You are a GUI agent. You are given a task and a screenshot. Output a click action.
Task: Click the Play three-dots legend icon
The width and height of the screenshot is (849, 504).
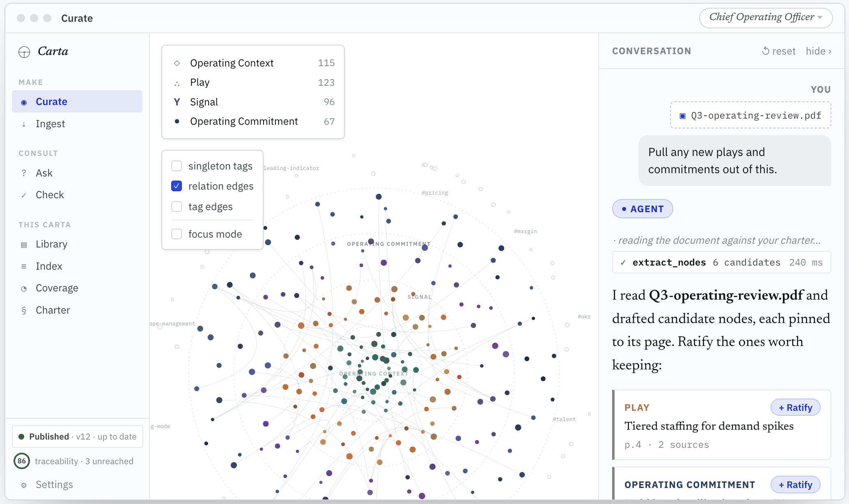[177, 83]
